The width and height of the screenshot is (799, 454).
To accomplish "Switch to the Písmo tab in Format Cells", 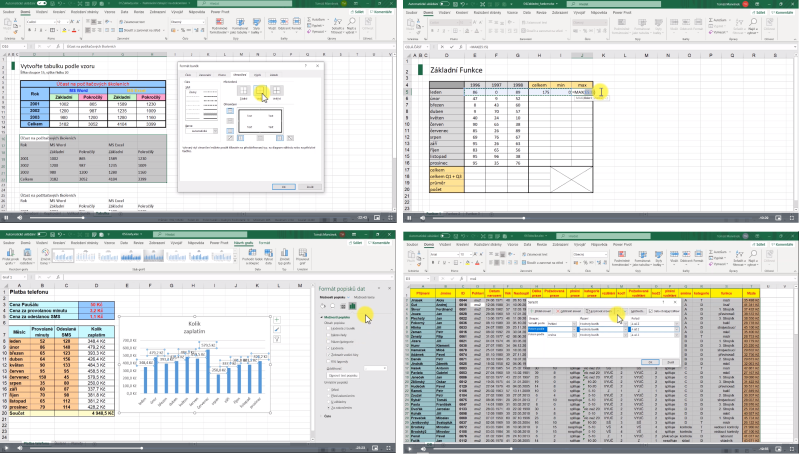I will coord(222,75).
